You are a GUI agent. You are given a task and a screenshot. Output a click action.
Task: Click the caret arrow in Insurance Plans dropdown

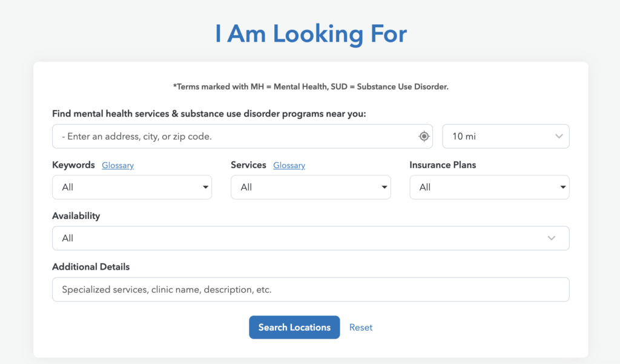pos(562,187)
